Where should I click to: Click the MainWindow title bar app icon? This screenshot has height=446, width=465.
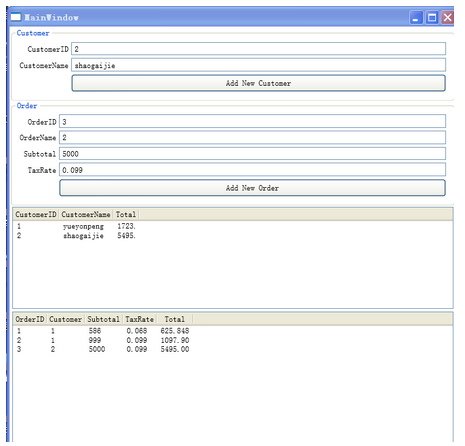pos(16,17)
